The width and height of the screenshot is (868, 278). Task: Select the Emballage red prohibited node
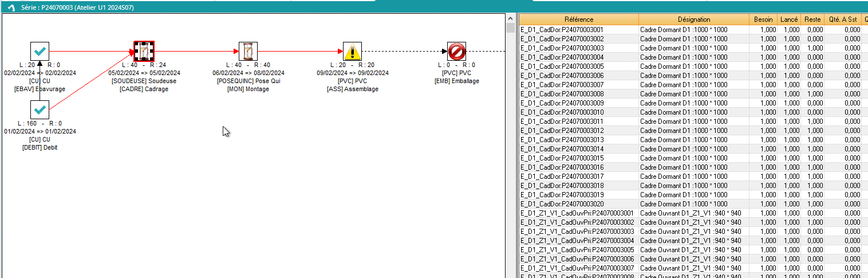point(456,52)
